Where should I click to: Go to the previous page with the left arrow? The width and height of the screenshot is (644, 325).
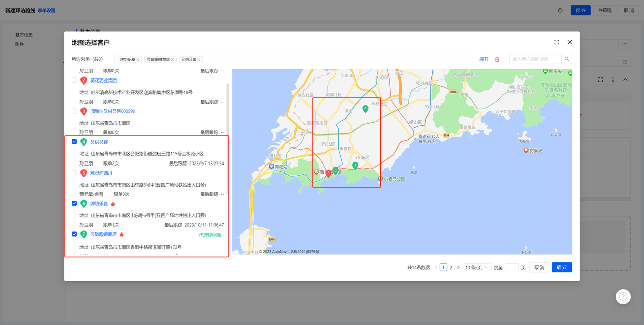pyautogui.click(x=436, y=268)
